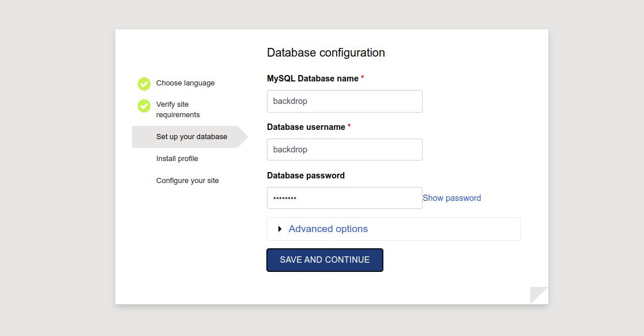Click the red asterisk after MySQL Database name
This screenshot has height=336, width=644.
[x=363, y=78]
